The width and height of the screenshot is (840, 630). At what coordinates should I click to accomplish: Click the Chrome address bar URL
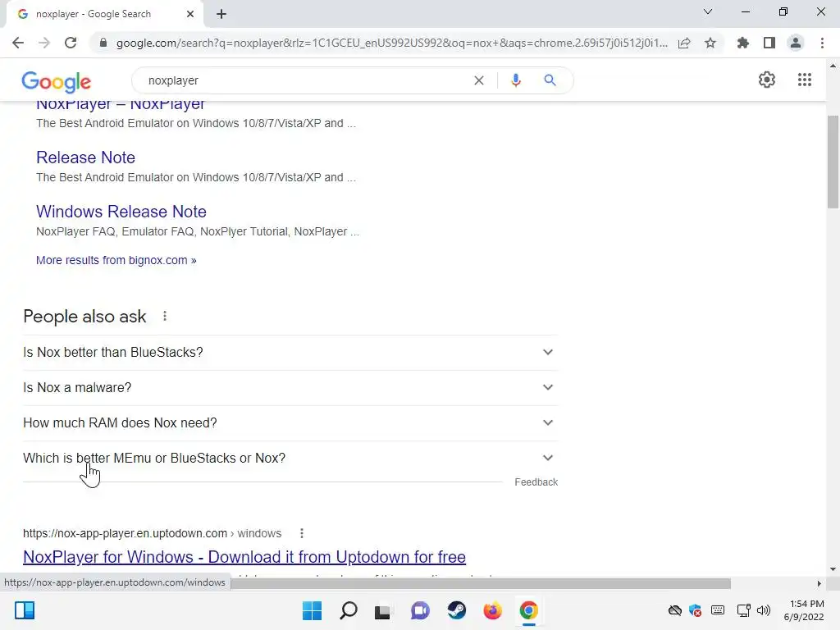click(391, 43)
